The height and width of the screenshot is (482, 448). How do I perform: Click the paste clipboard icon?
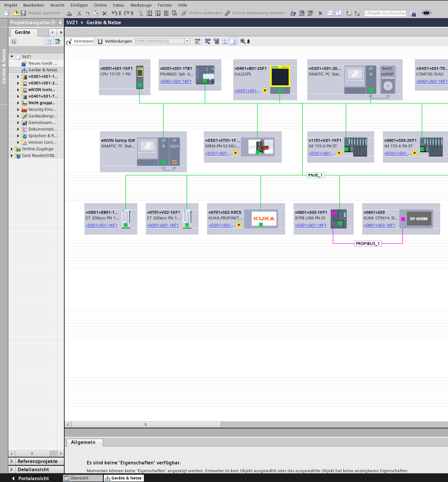click(x=96, y=13)
